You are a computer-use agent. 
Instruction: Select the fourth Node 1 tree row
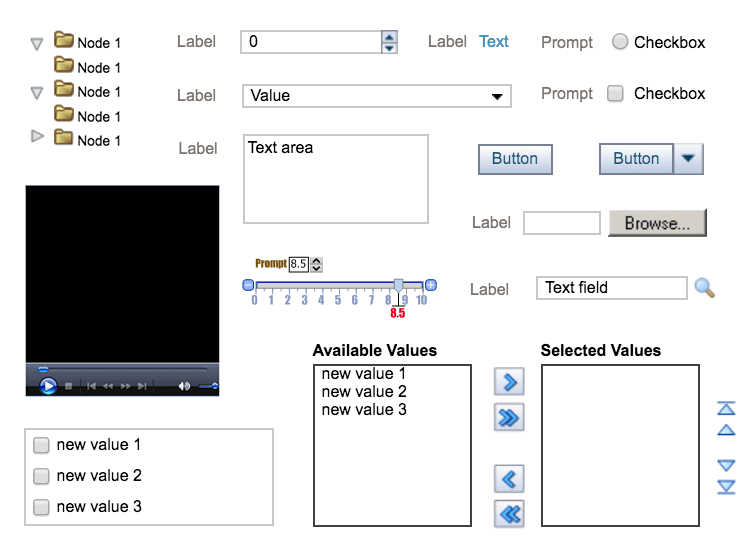(x=87, y=116)
